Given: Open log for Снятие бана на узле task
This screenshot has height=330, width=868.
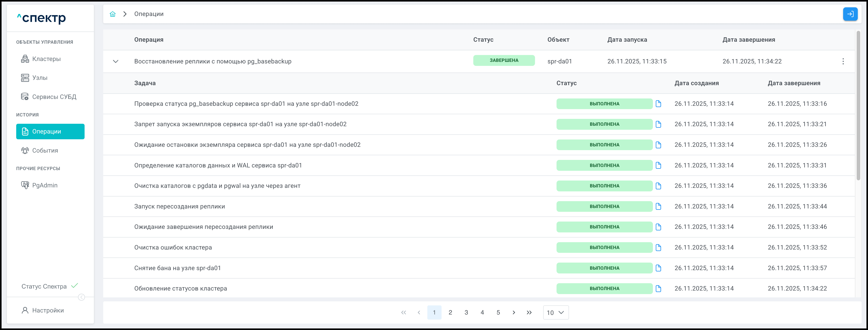Looking at the screenshot, I should click(658, 268).
